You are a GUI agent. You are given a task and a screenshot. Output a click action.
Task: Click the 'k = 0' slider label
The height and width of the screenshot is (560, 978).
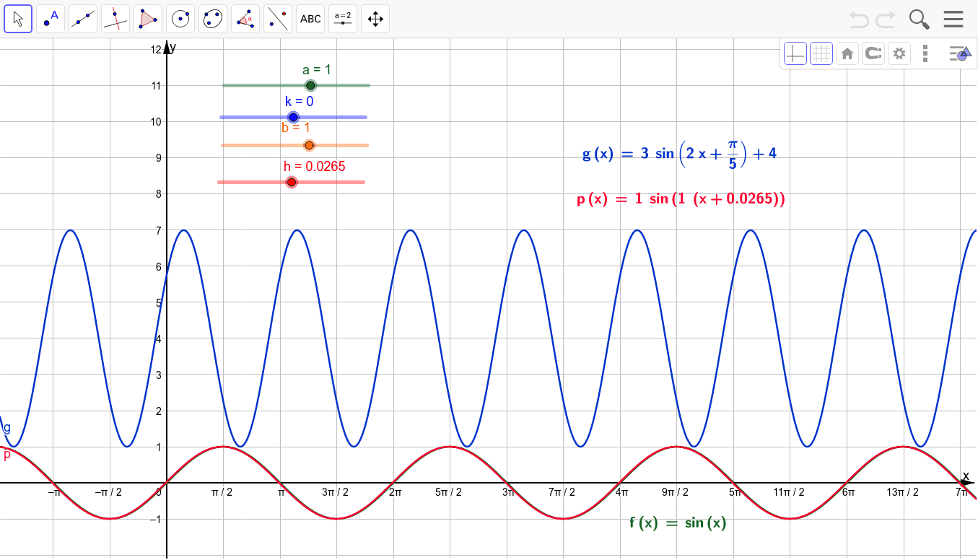[299, 102]
